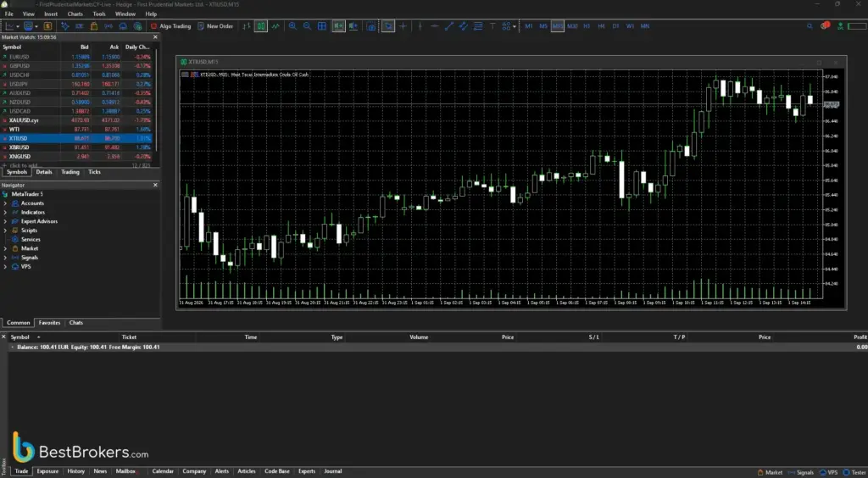Open the MQL IDE editor icon
868x478 pixels.
click(79, 26)
